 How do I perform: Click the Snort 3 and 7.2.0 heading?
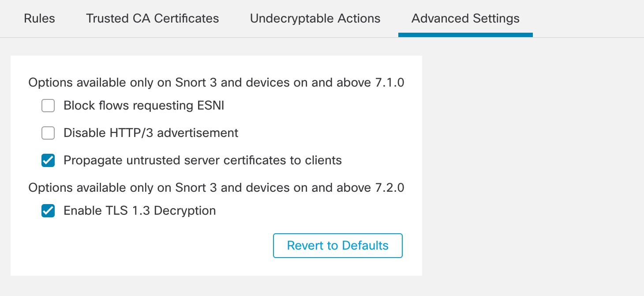coord(216,187)
